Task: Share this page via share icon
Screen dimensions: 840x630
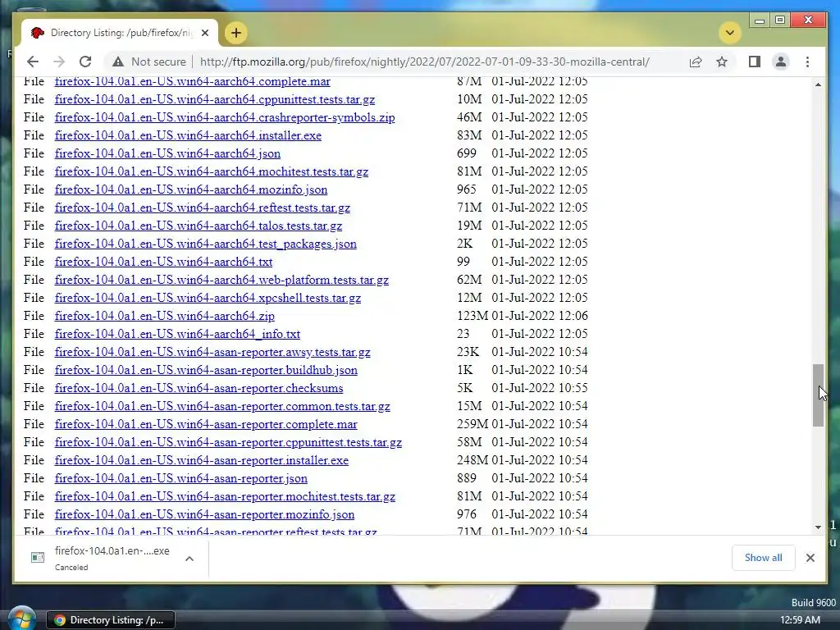Action: click(696, 62)
